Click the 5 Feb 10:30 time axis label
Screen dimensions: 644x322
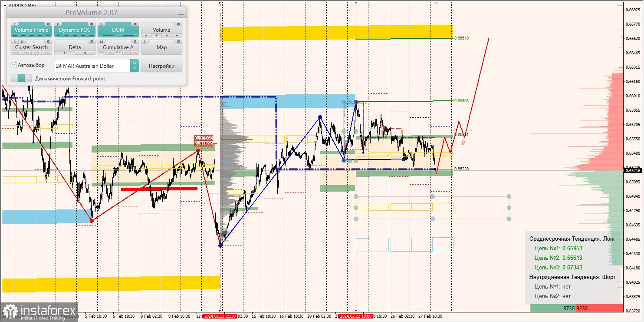click(96, 316)
